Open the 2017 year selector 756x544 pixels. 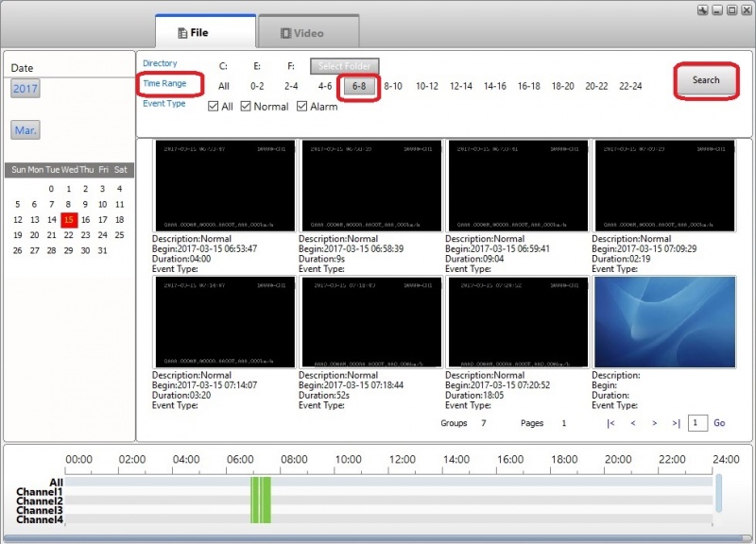click(24, 88)
